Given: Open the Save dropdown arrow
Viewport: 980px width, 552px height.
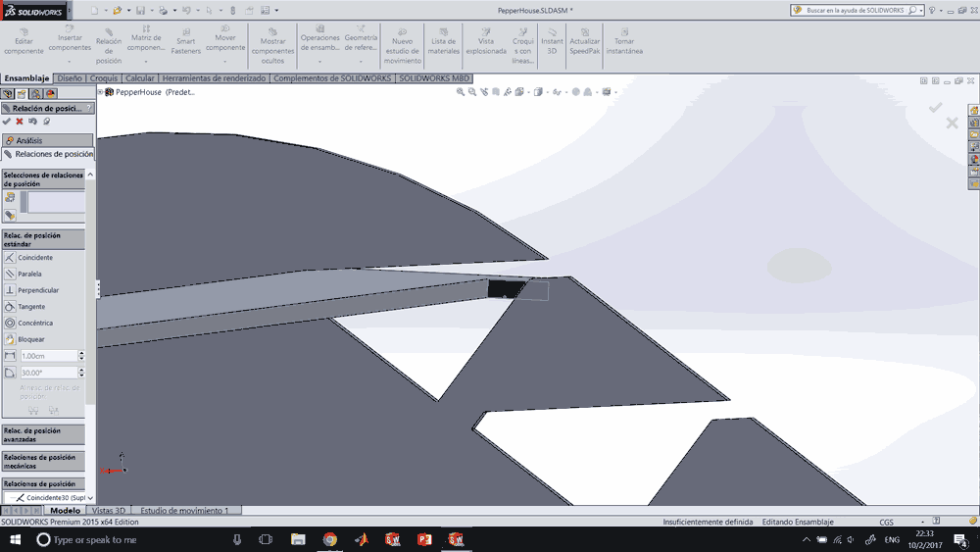Looking at the screenshot, I should 152,11.
